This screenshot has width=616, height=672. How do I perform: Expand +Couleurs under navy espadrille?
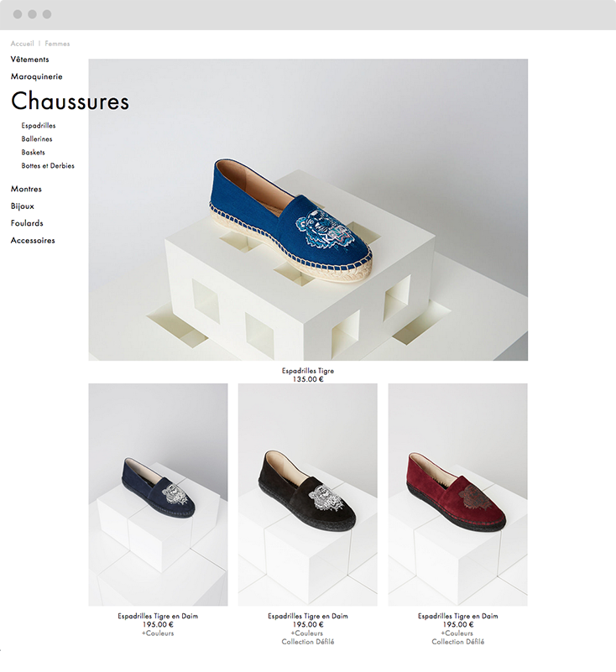pyautogui.click(x=158, y=633)
